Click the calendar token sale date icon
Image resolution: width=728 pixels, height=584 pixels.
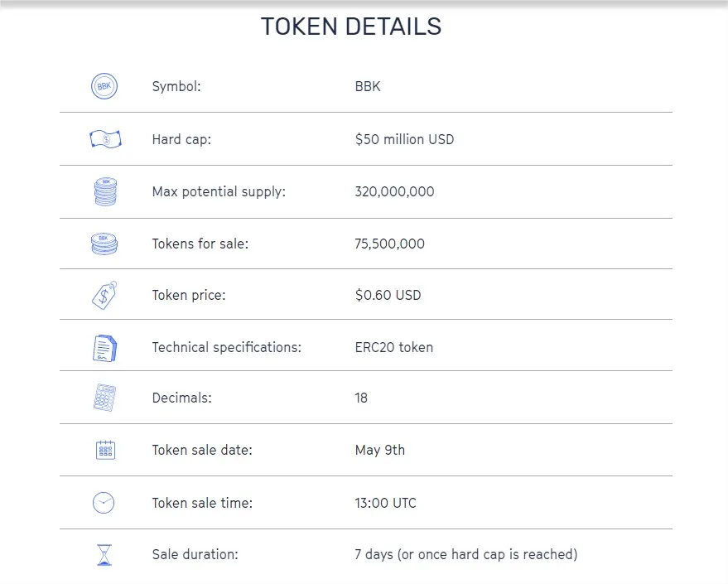[x=105, y=450]
